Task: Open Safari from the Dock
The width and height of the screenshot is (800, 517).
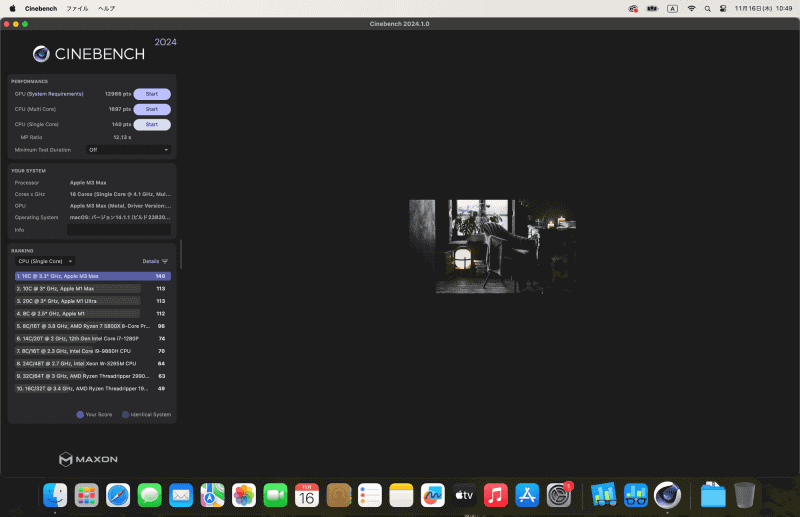Action: coord(118,495)
